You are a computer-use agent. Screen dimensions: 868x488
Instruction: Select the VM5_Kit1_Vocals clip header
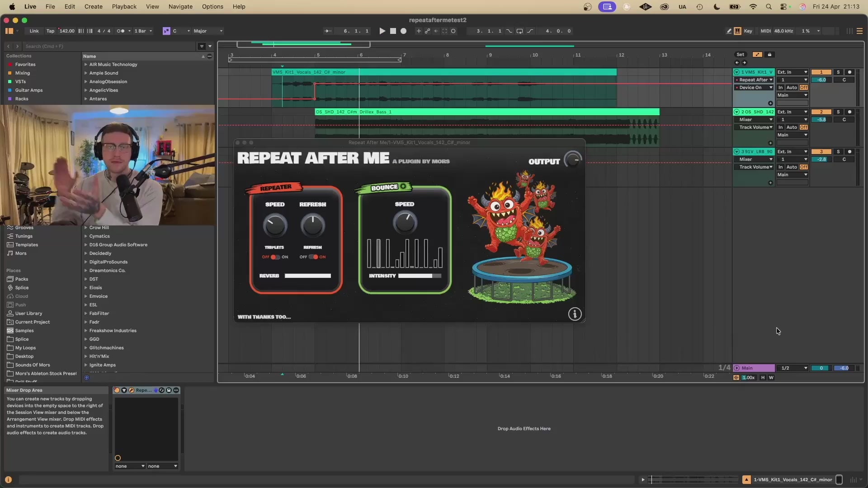444,72
